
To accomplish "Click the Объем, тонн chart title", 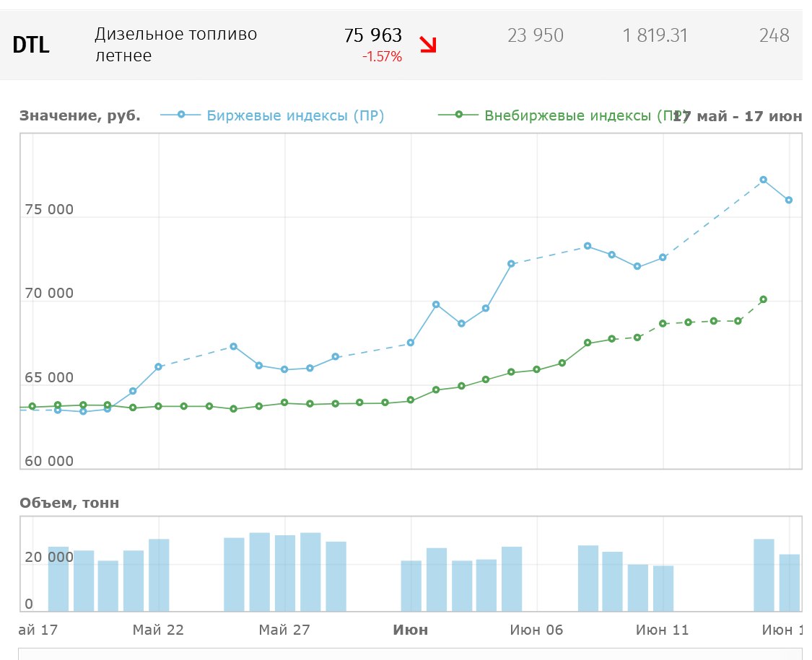I will pos(69,503).
